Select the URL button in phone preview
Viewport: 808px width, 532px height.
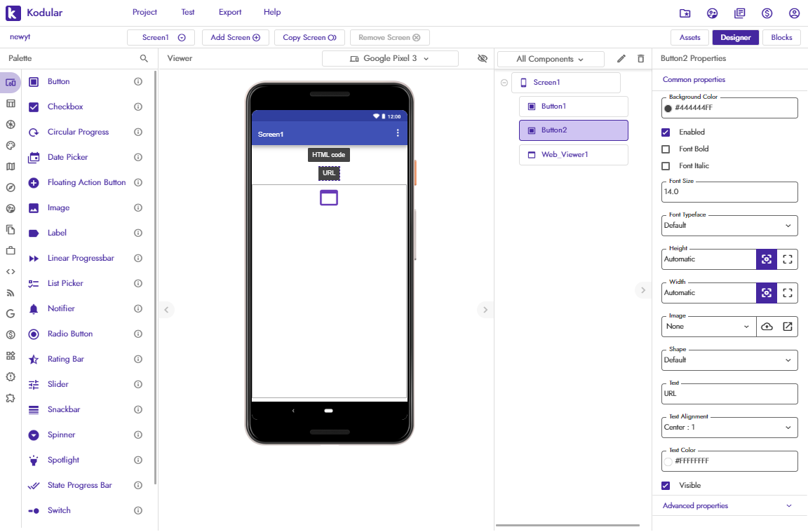(x=329, y=173)
